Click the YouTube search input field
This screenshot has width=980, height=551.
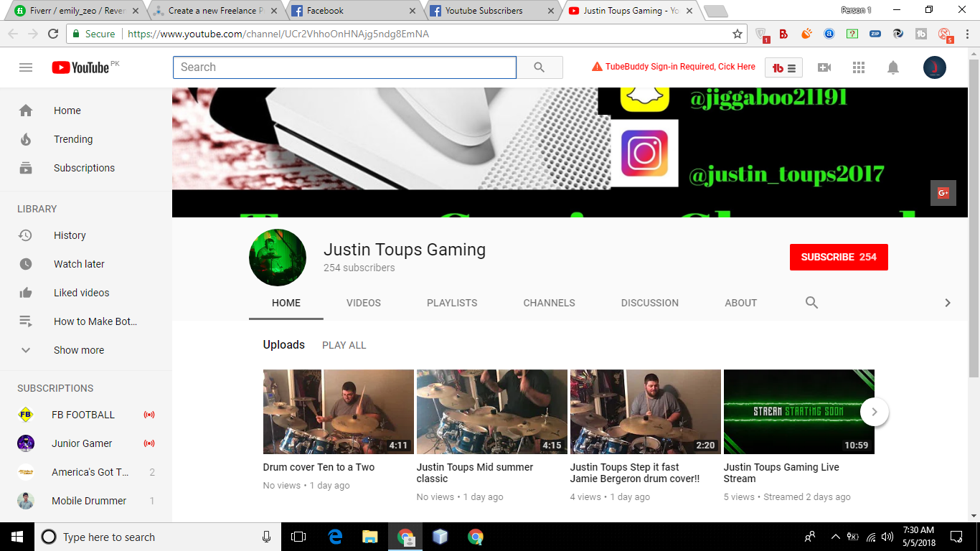coord(344,67)
